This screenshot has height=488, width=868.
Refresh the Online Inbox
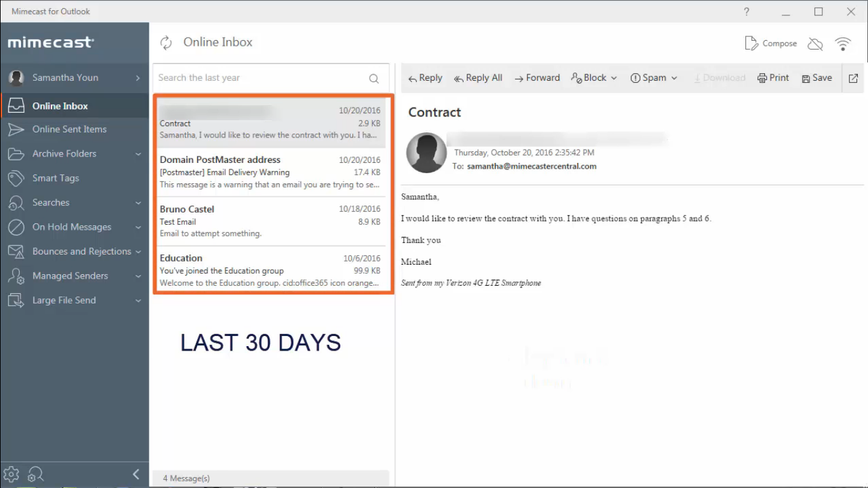[166, 42]
